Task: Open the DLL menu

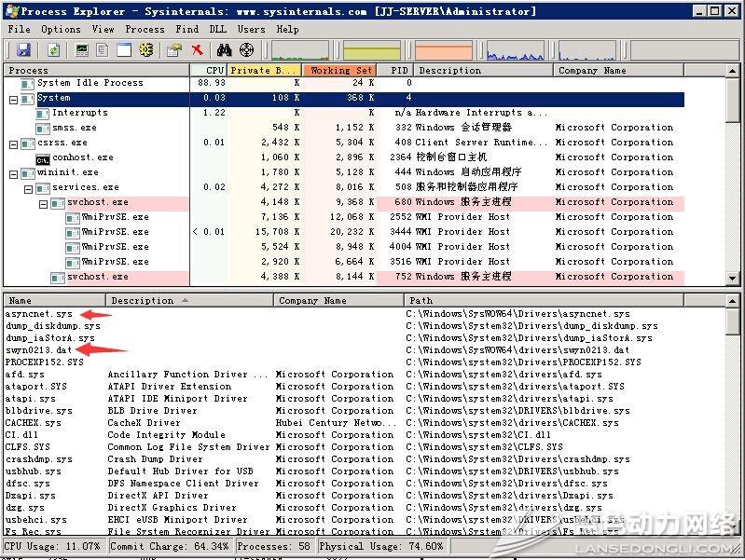Action: [x=217, y=29]
